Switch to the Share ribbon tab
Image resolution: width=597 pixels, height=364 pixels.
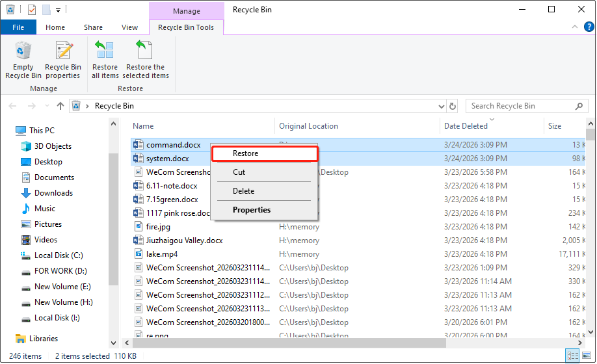tap(93, 27)
